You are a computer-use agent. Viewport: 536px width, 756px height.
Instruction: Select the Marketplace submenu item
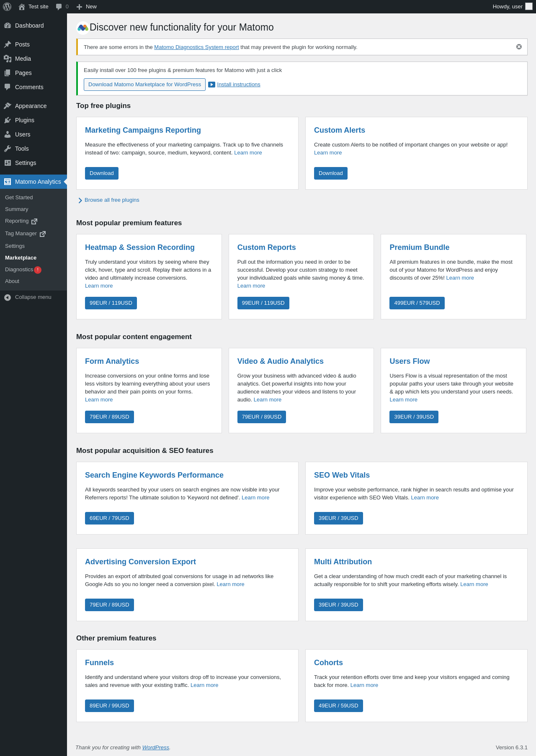point(21,258)
